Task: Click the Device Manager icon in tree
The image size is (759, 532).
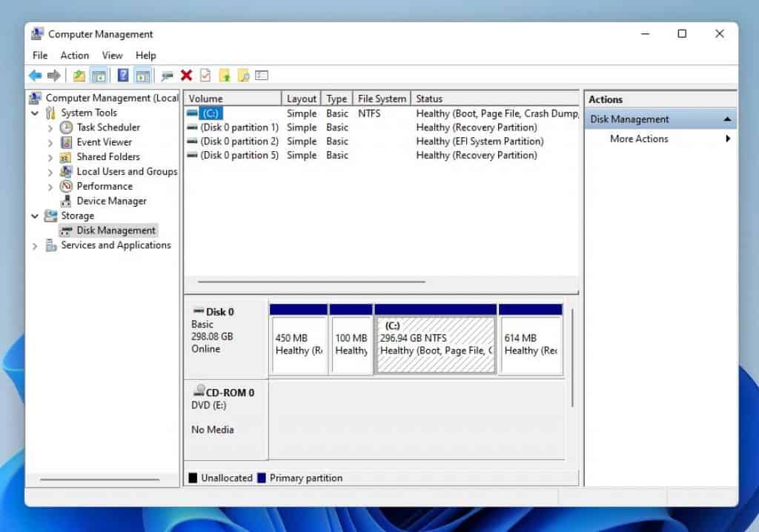Action: click(x=66, y=201)
